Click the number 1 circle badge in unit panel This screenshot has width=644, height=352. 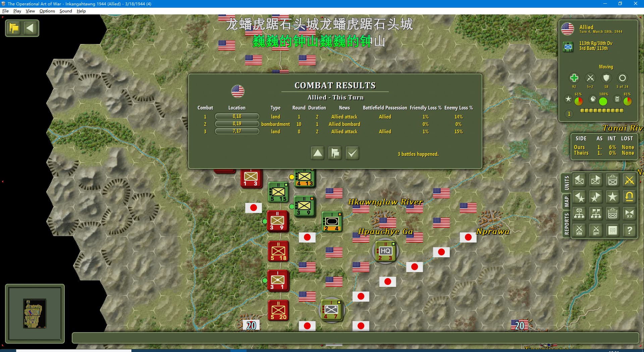point(569,114)
